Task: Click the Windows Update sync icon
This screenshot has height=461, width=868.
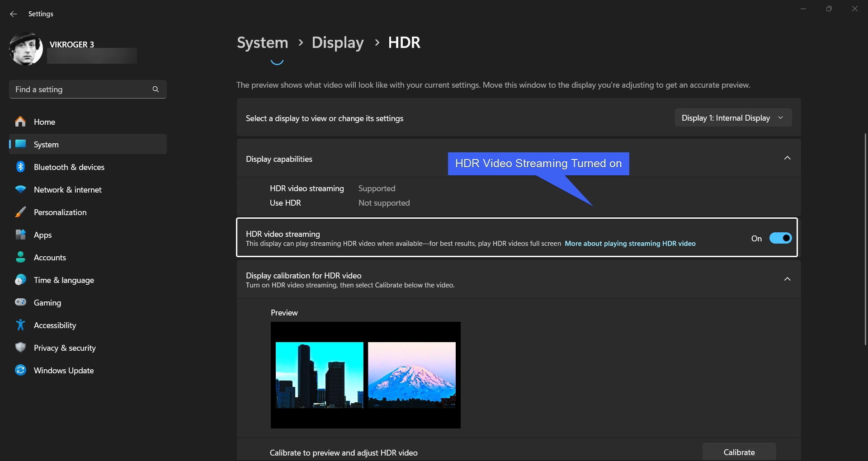Action: click(20, 370)
